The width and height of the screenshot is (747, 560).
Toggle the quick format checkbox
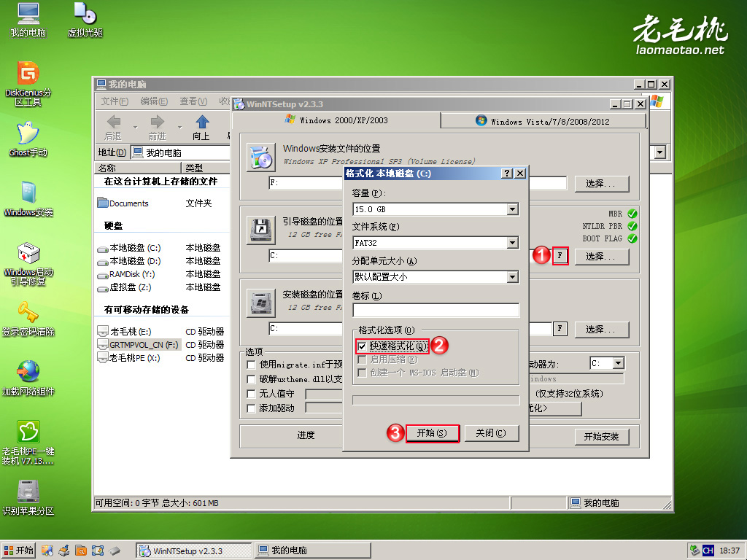(x=362, y=346)
